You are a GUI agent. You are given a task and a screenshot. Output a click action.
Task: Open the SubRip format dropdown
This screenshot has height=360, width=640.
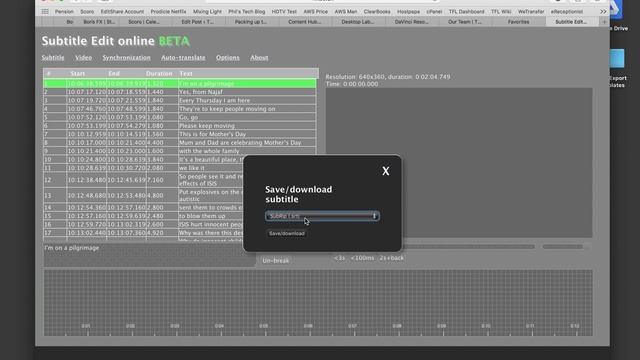tap(322, 216)
